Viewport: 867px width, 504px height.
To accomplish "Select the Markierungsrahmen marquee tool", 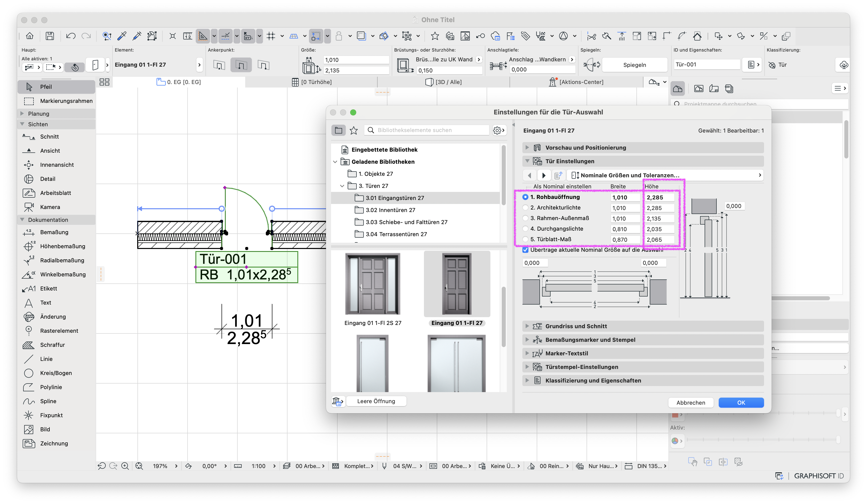I will coord(56,101).
